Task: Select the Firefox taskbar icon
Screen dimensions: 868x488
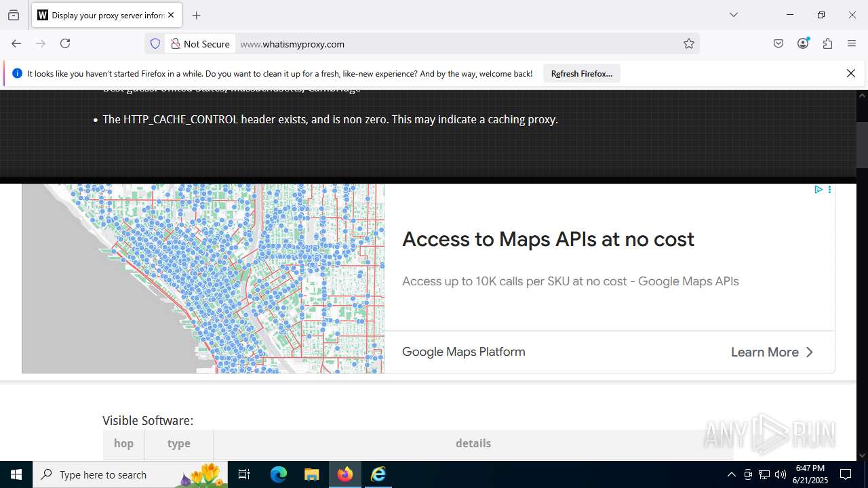Action: (x=344, y=474)
